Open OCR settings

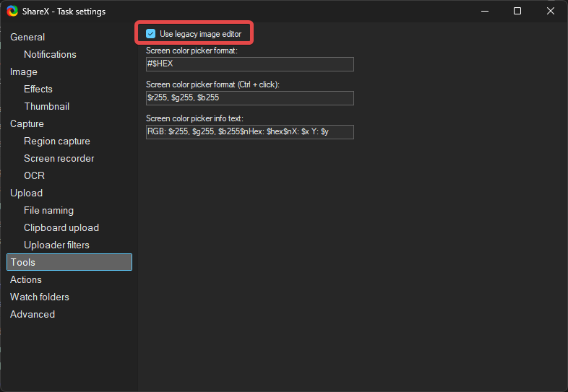click(x=35, y=175)
